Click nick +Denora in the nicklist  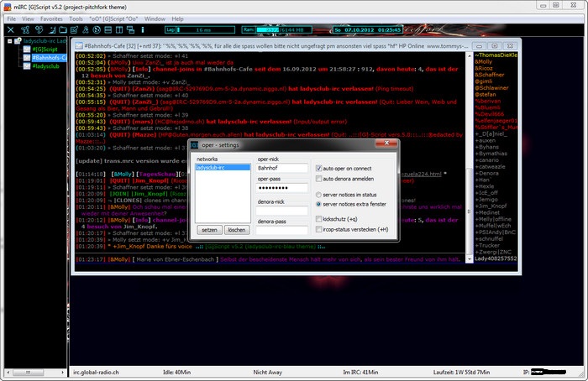pos(486,174)
